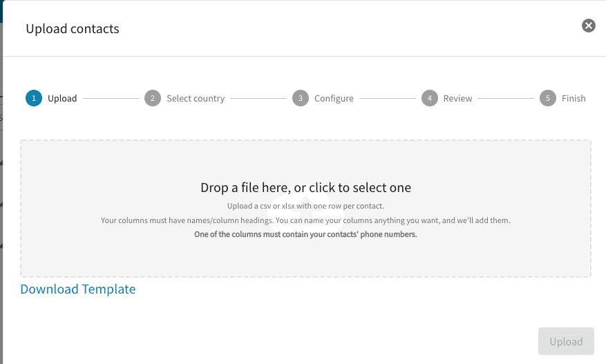Click the bold phone numbers requirement text
This screenshot has width=606, height=364.
305,234
